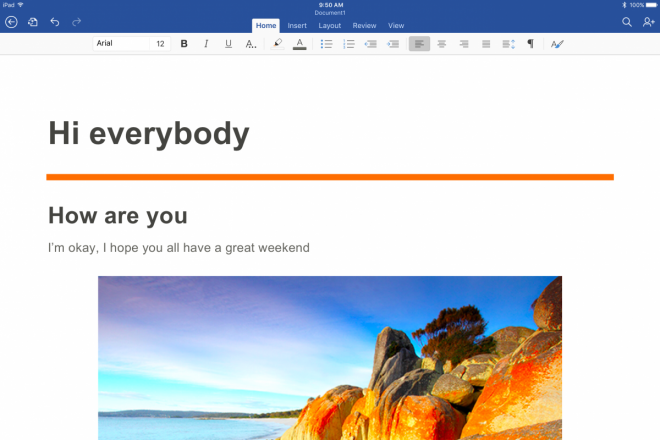Screen dimensions: 660x440
Task: Tap the back arrow button
Action: coord(11,22)
